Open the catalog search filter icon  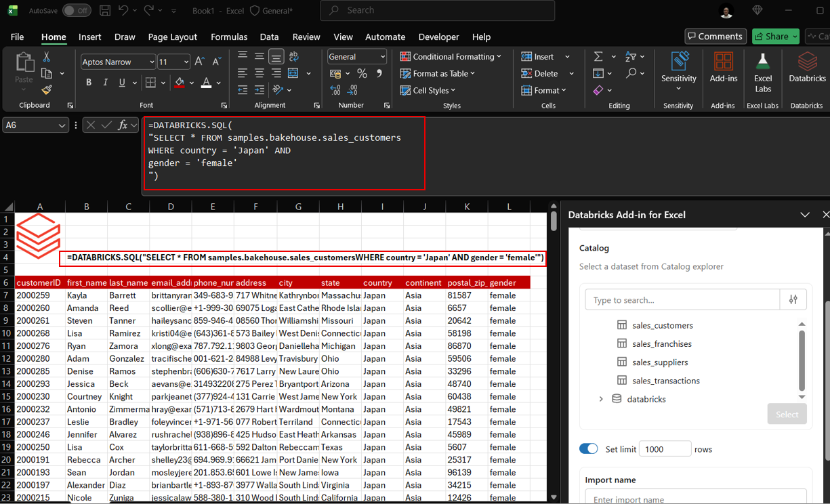(793, 299)
